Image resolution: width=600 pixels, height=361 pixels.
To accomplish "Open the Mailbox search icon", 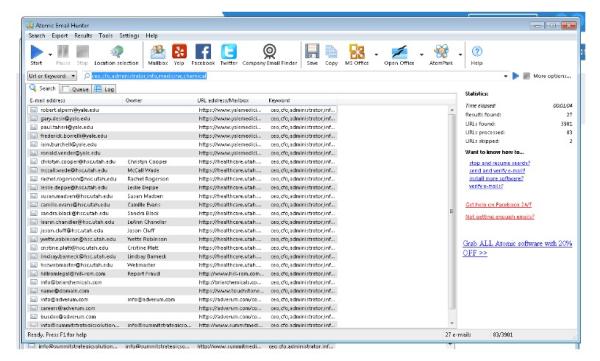I will (x=158, y=52).
